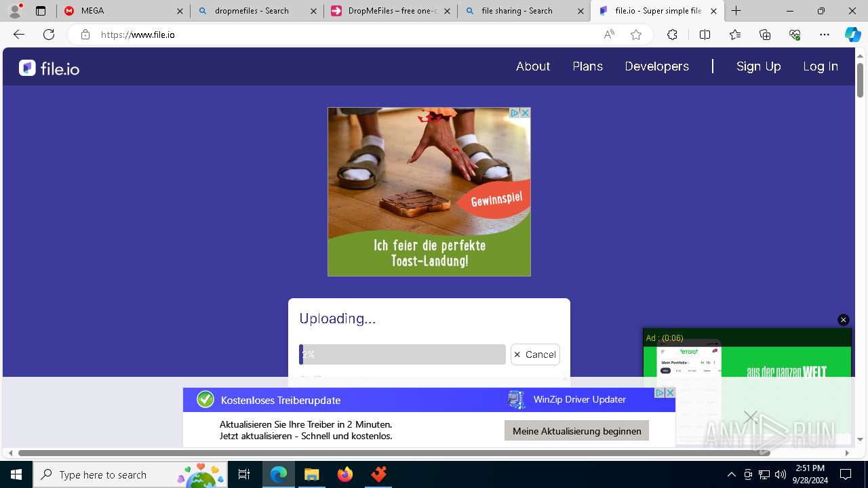This screenshot has width=868, height=488.
Task: Open the browser profile icon
Action: 14,11
